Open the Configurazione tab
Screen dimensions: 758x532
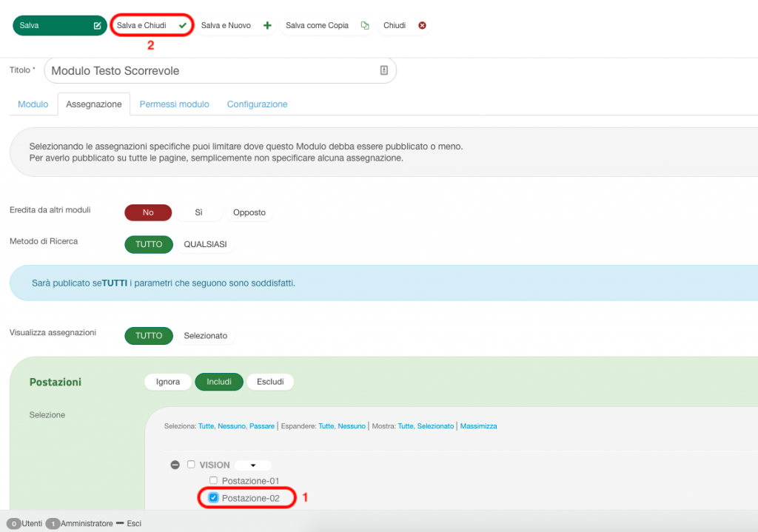tap(257, 104)
